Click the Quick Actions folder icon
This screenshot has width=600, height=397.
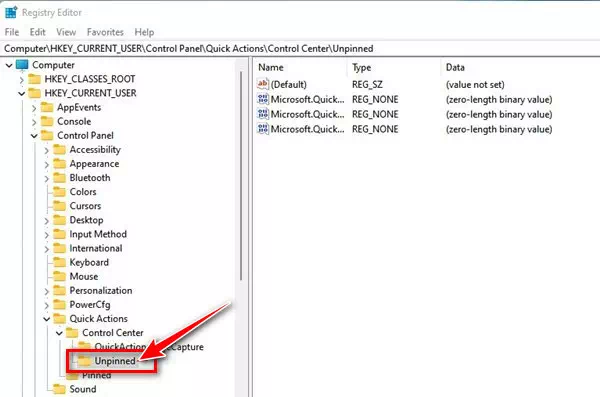[59, 319]
